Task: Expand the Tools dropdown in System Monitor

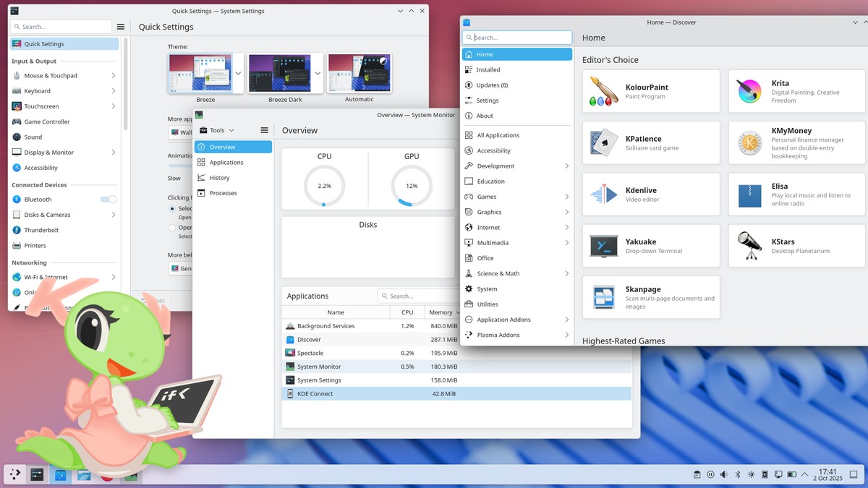Action: tap(217, 130)
